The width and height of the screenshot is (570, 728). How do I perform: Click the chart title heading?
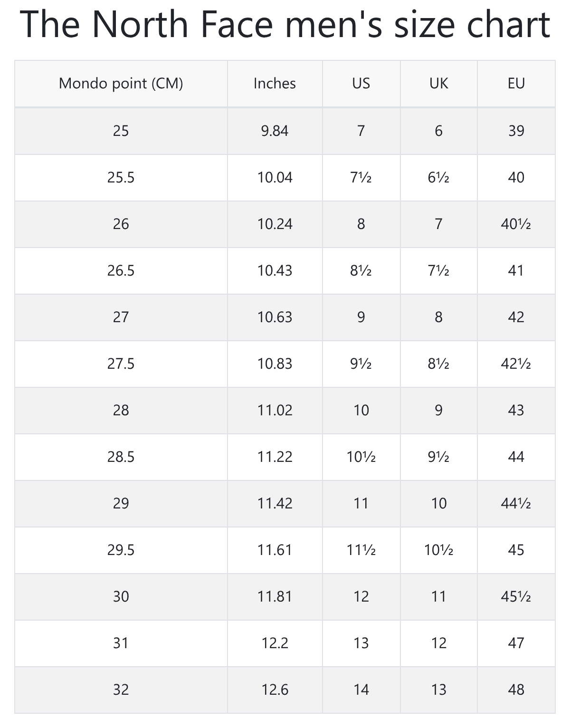point(285,25)
